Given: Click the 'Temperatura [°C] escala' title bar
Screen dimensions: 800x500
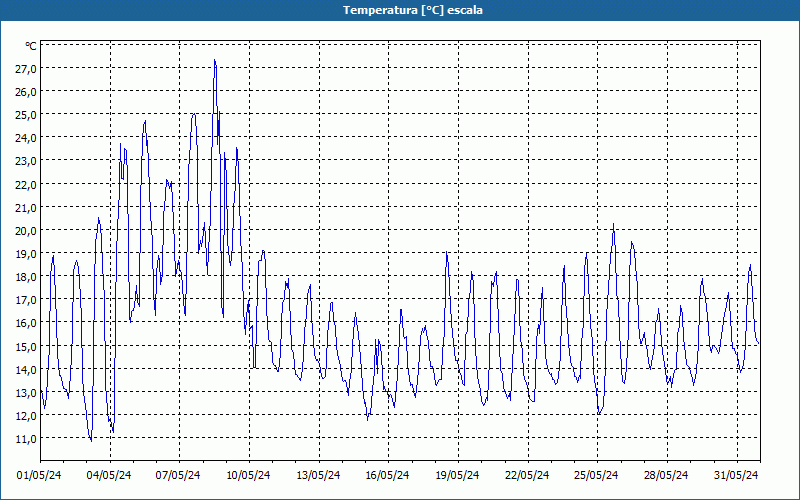Looking at the screenshot, I should (400, 10).
